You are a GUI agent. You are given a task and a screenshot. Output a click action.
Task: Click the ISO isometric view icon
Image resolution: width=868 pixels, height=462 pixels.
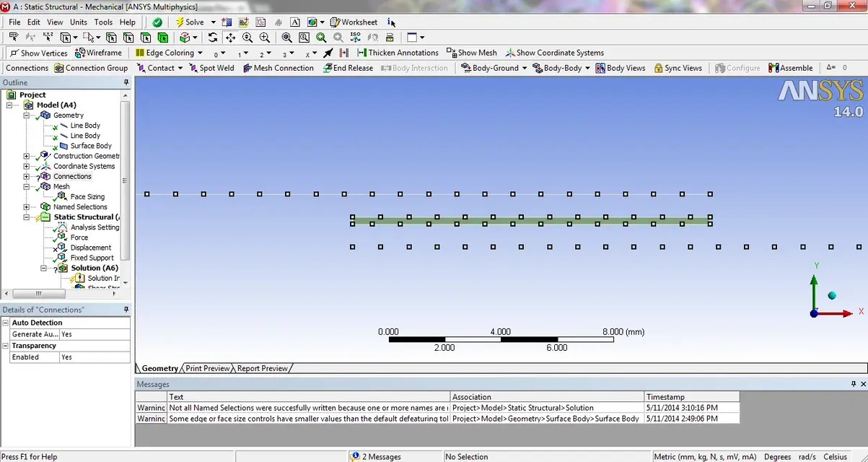(355, 38)
